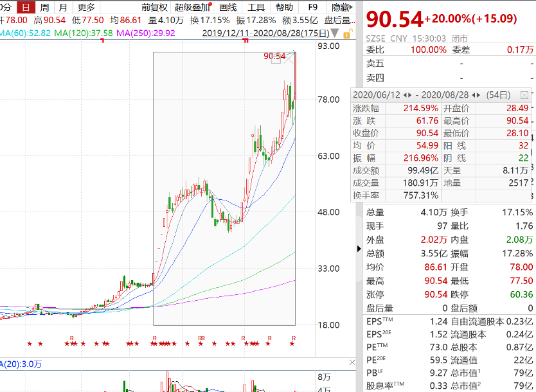
Task: Collapse the right quote panel side arrow
Action: (x=358, y=249)
